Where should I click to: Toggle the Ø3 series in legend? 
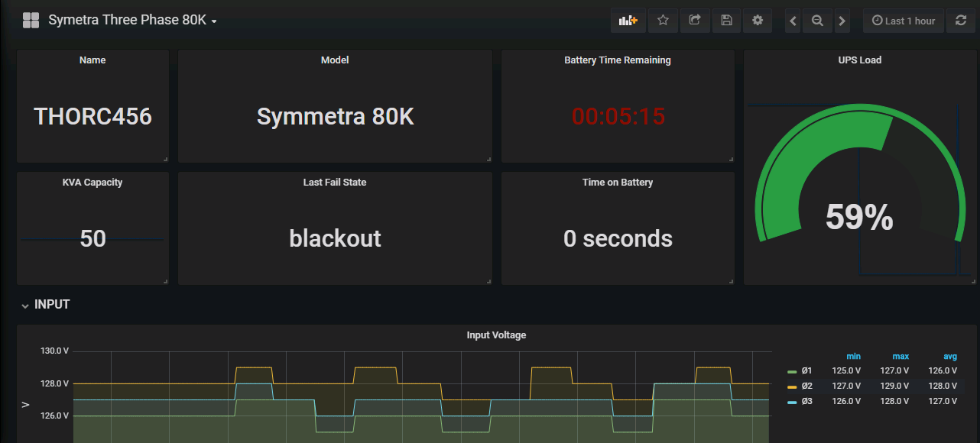pos(806,400)
